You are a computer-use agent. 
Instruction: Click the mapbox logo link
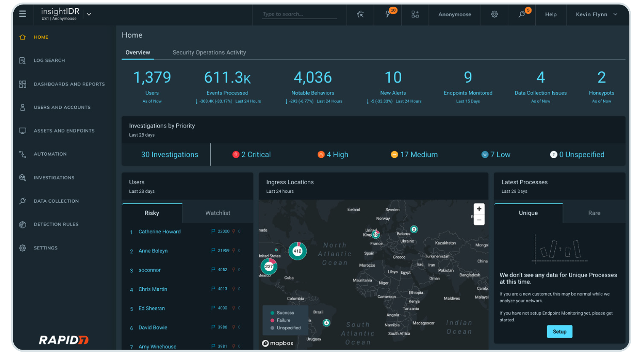point(278,343)
